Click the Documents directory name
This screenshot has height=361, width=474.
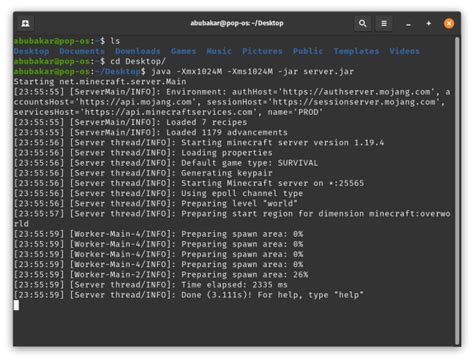pyautogui.click(x=82, y=51)
